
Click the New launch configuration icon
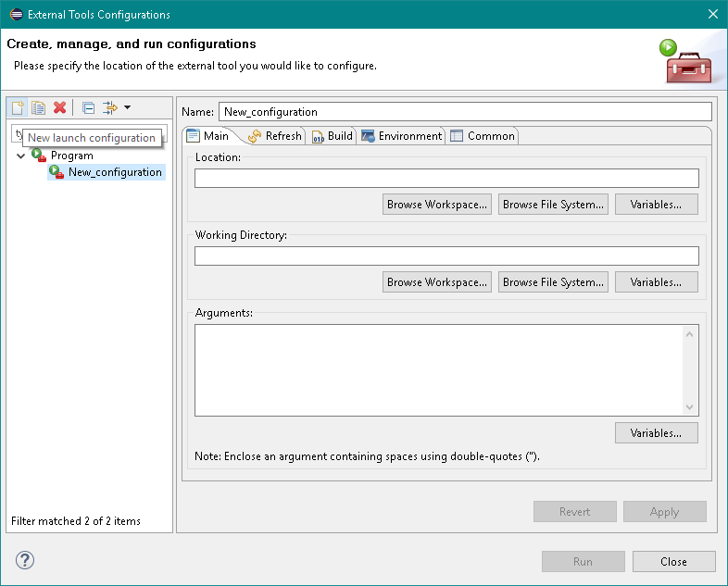click(18, 107)
